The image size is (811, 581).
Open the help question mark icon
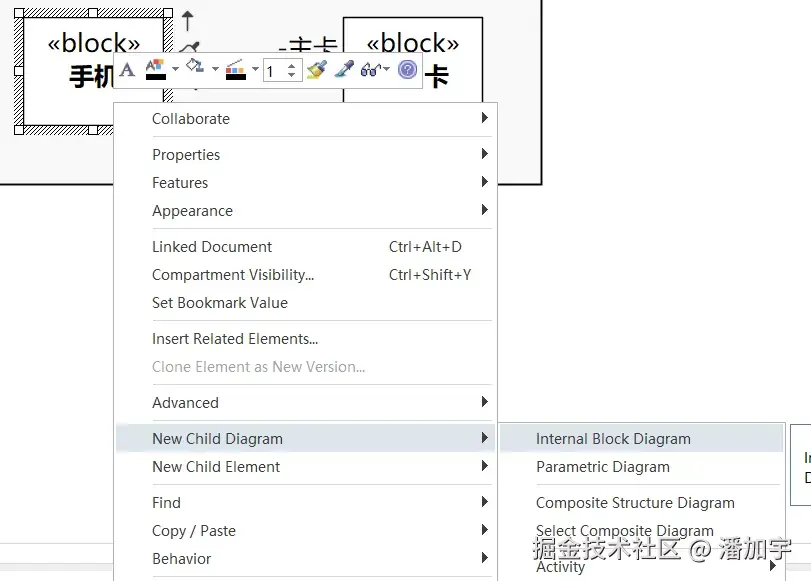tap(407, 70)
